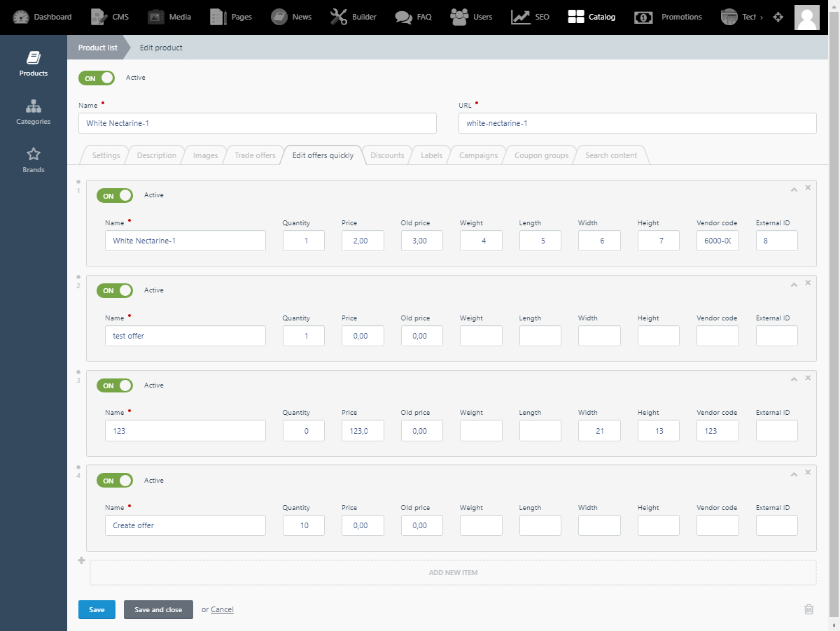Click the drag handle of offer 3
840x631 pixels.
pyautogui.click(x=78, y=373)
